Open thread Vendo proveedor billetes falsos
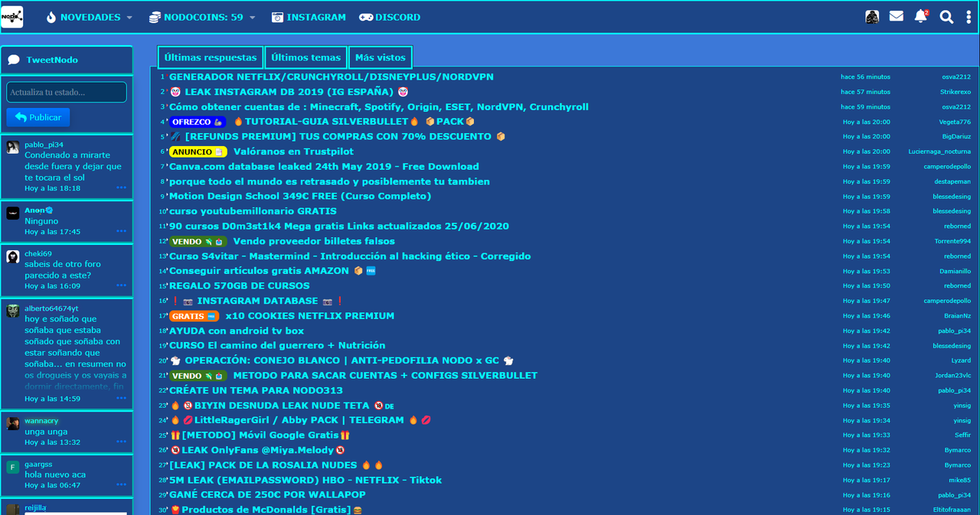Screen dimensions: 980x515 click(314, 241)
